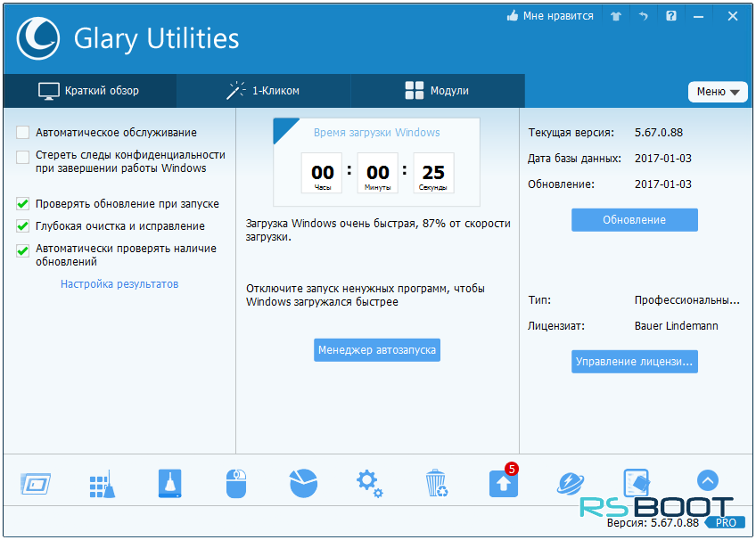
Task: Click the restore back arrow icon
Action: [x=644, y=16]
